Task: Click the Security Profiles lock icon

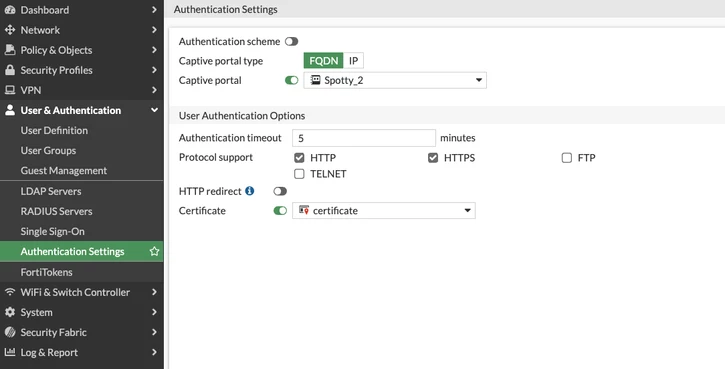Action: 10,70
